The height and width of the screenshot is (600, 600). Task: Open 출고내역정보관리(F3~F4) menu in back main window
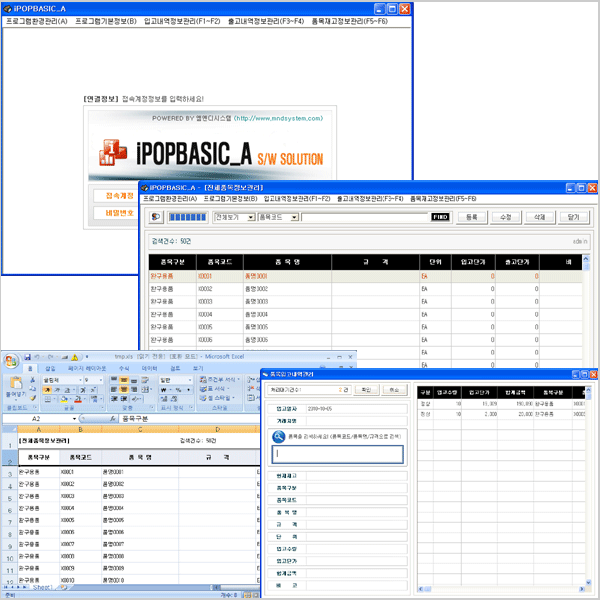pos(266,21)
